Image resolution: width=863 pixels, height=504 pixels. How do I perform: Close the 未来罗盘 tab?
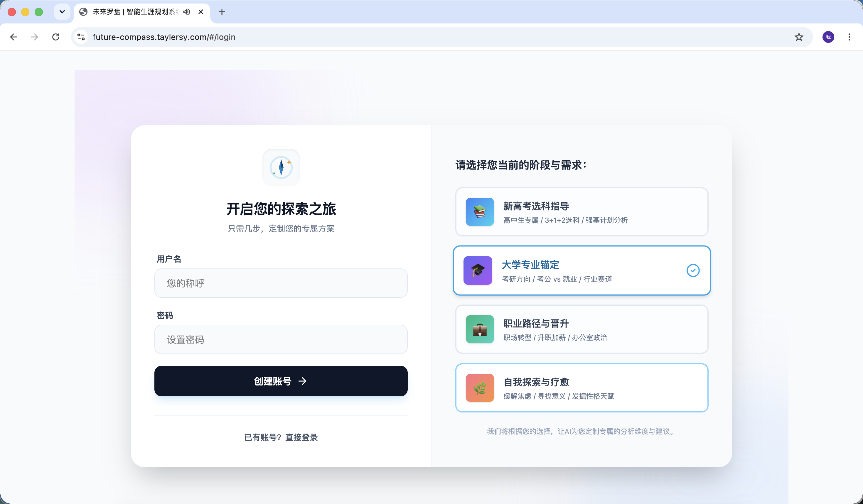pos(201,12)
